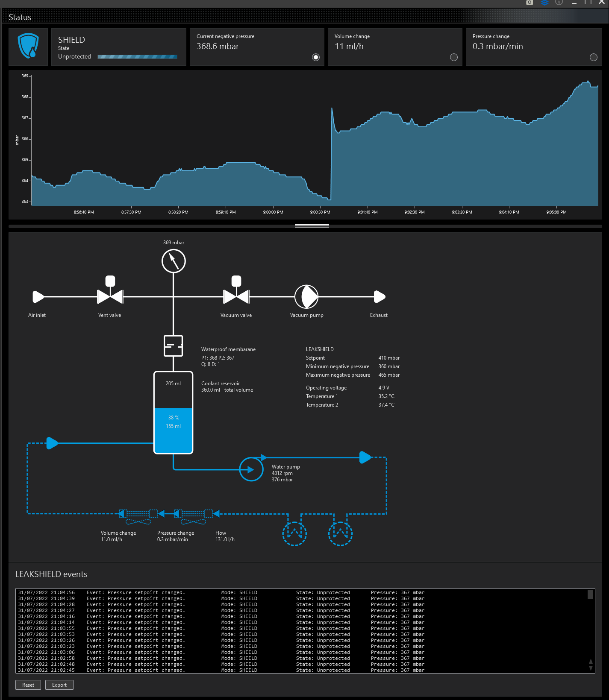Viewport: 609px width, 700px height.
Task: Select the Vent valve symbol
Action: pos(110,296)
